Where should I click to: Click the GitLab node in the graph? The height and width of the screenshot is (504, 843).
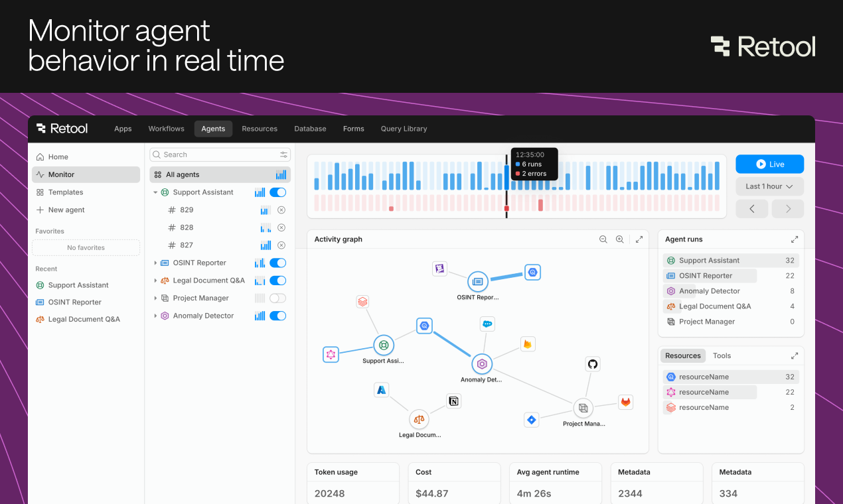625,402
